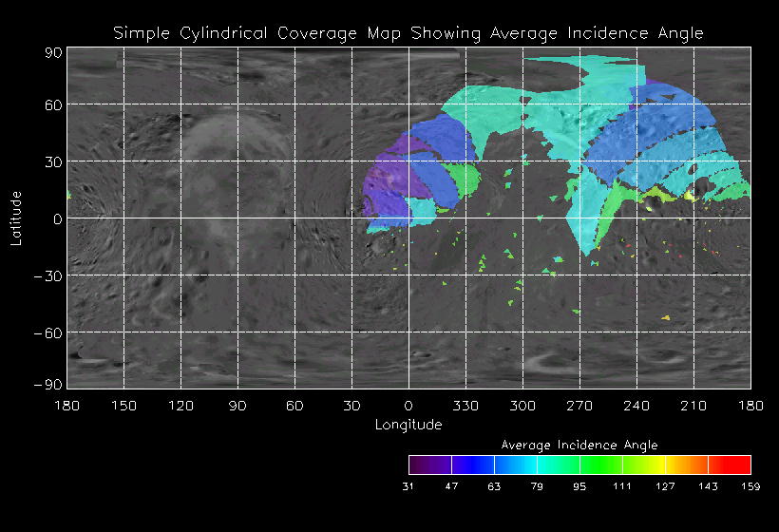Click the 'Average Incidence Angle' legend title
The height and width of the screenshot is (532, 779).
[x=579, y=445]
